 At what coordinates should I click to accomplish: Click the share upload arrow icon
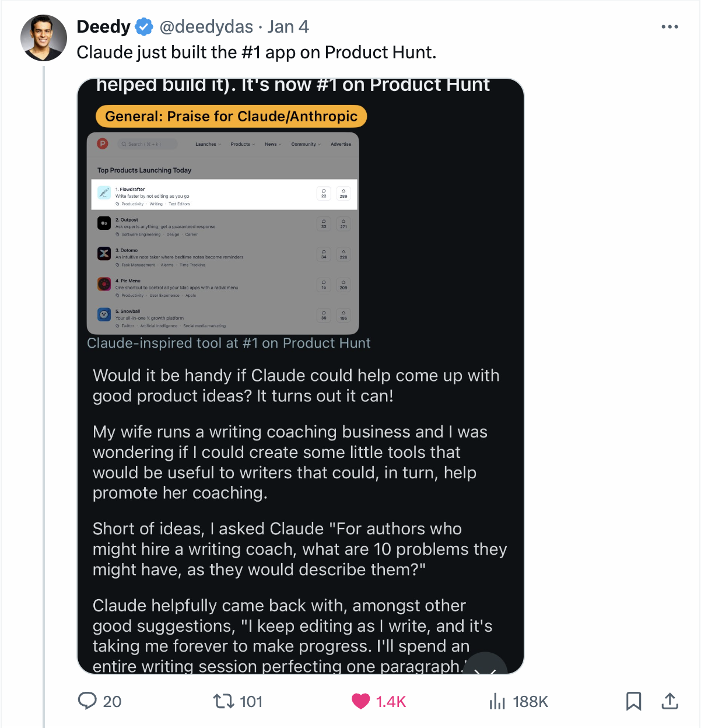coord(670,701)
